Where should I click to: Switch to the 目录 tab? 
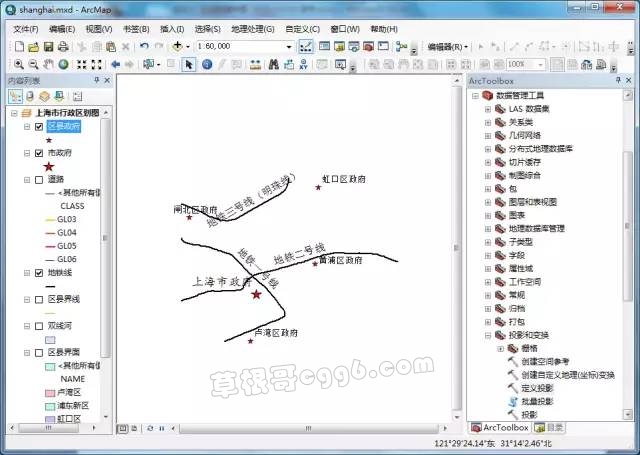pyautogui.click(x=549, y=428)
